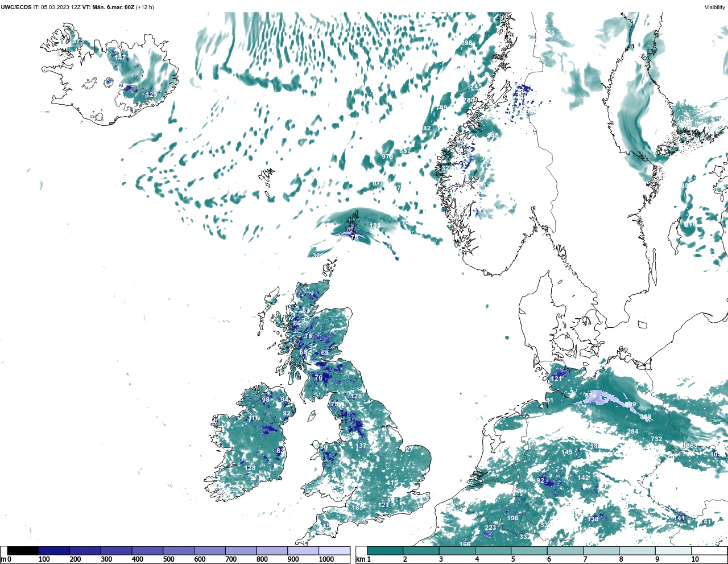
Task: Select the pale 9–10 km legend swatch
Action: click(x=673, y=551)
